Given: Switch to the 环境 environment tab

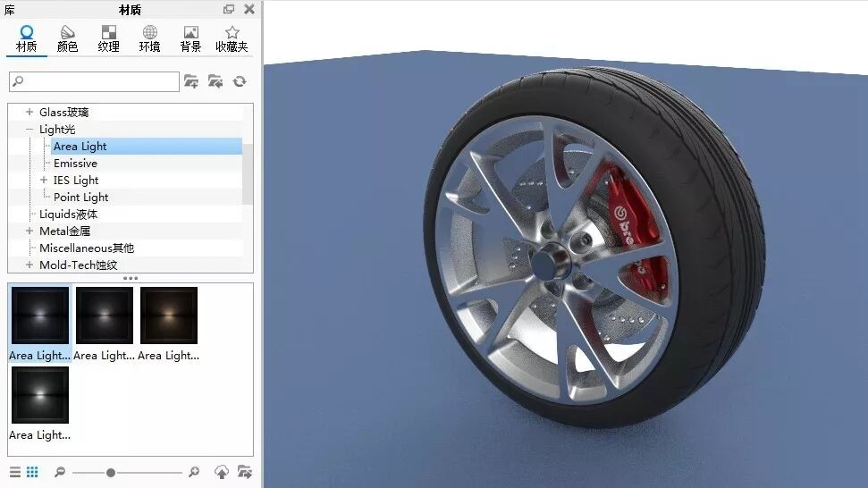Looking at the screenshot, I should point(149,38).
